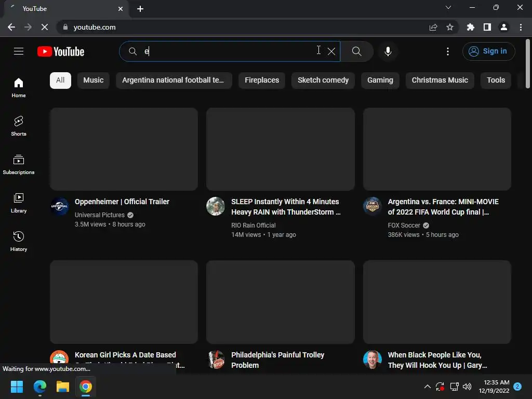Image resolution: width=532 pixels, height=399 pixels.
Task: Show hidden system tray icons
Action: tap(428, 387)
